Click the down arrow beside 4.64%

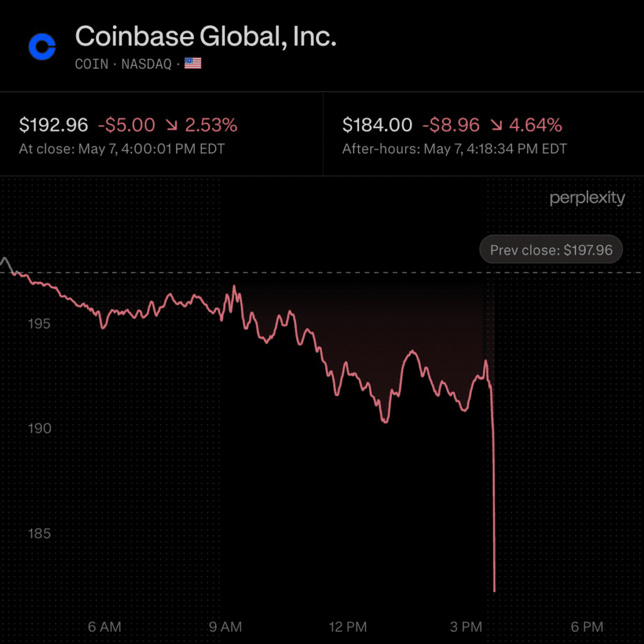tap(496, 125)
